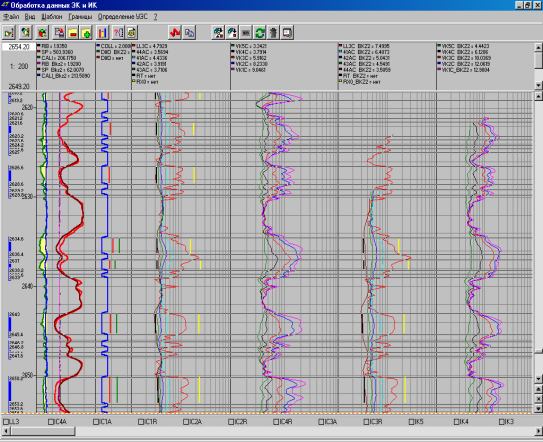Click the red zigzag curve icon
This screenshot has height=442, width=543.
click(x=175, y=33)
